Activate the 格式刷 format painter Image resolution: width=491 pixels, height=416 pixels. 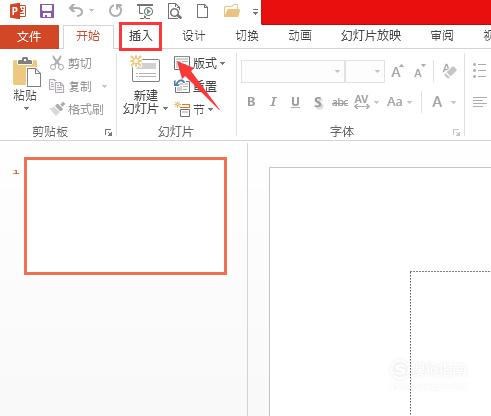tap(76, 109)
